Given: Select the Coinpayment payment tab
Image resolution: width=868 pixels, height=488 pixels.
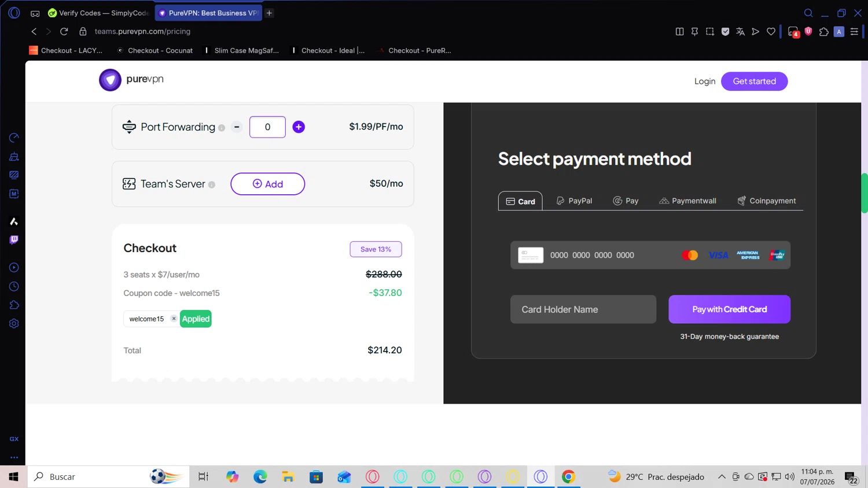Looking at the screenshot, I should pyautogui.click(x=766, y=201).
